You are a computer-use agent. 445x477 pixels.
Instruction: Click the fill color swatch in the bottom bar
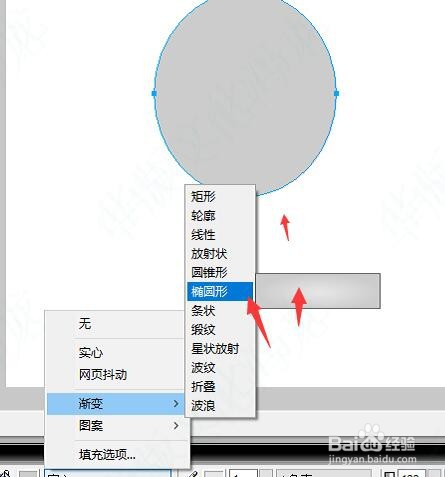tap(28, 474)
